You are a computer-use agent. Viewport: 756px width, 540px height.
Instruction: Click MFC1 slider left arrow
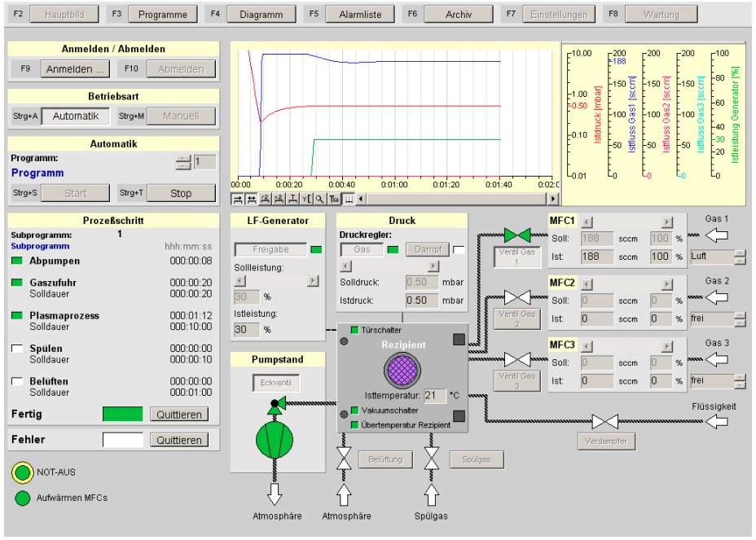587,222
